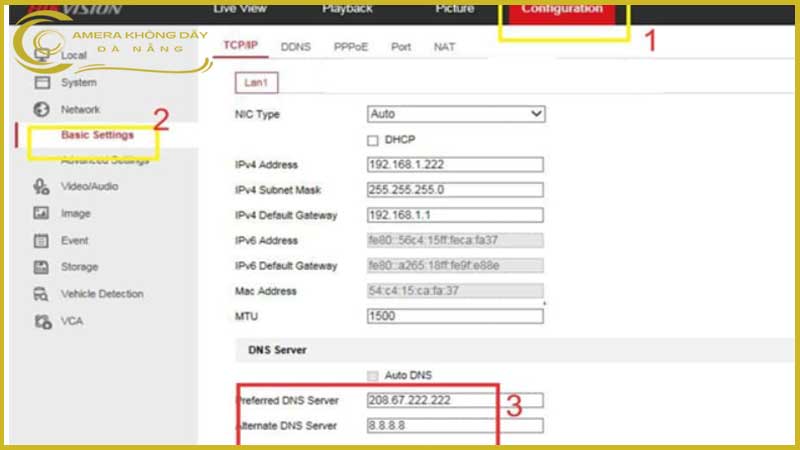The image size is (800, 450).
Task: Click the IPv4 Subnet Mask field
Action: 455,190
